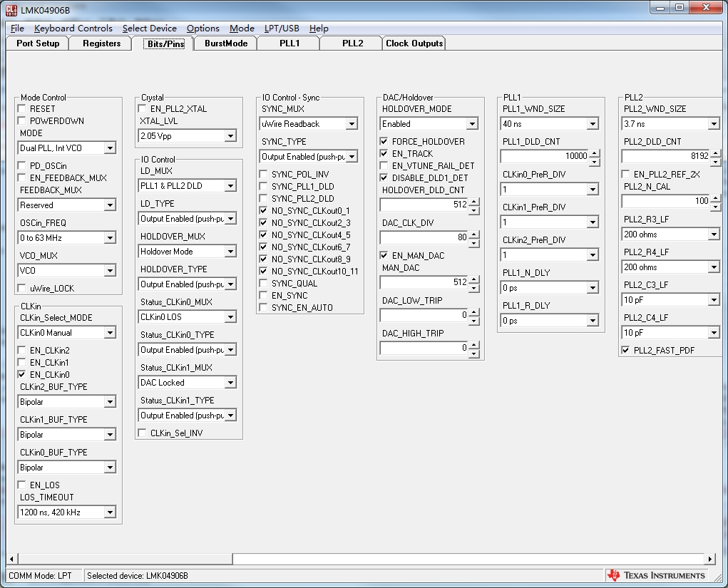The width and height of the screenshot is (728, 588).
Task: Open the MODE dropdown showing Dual PLL, Int VCO
Action: (67, 148)
